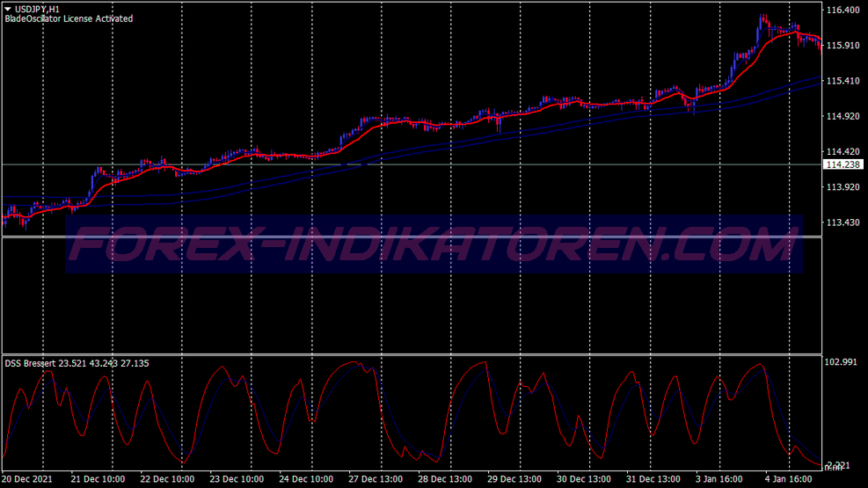Click the DSS Bressert indicator label

point(77,363)
